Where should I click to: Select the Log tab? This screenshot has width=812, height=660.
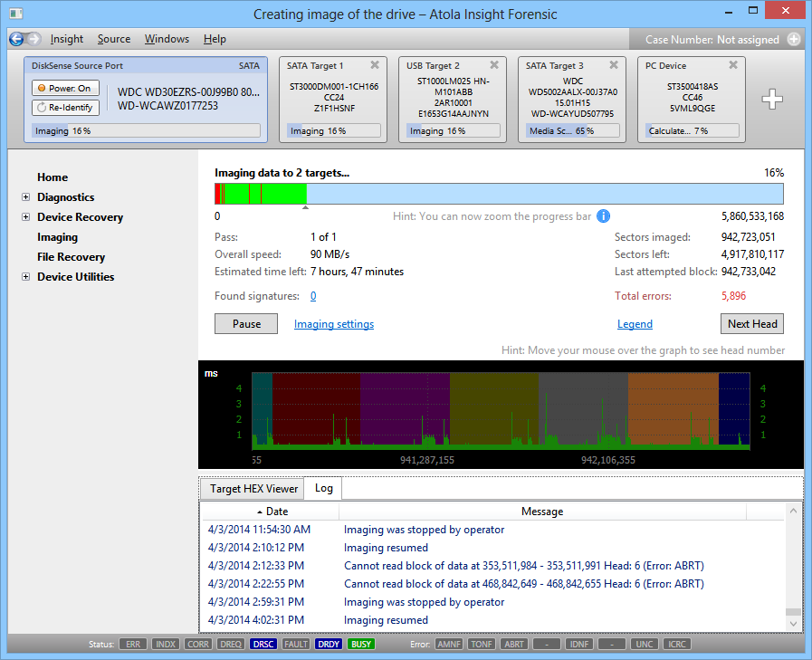(324, 488)
